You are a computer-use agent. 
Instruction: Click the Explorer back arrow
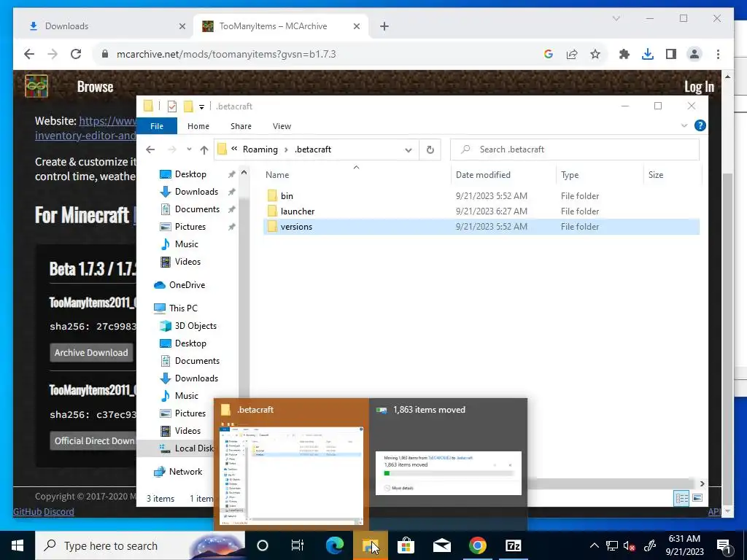click(x=150, y=149)
